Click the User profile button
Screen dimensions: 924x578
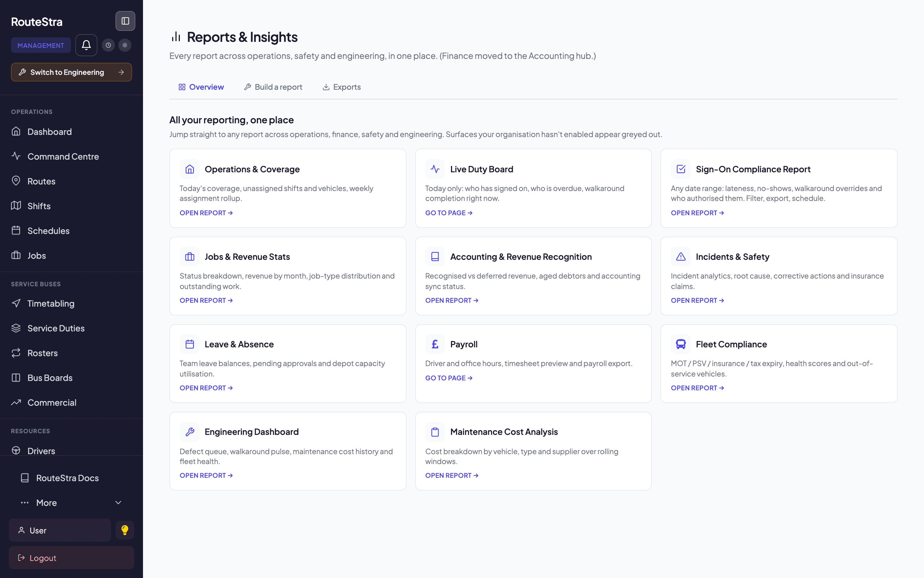(x=60, y=530)
